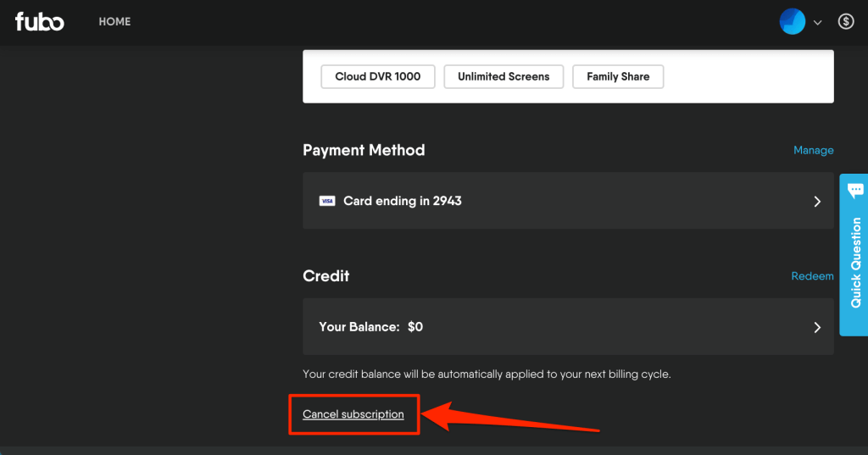
Task: Expand the balance row's right chevron
Action: (817, 327)
